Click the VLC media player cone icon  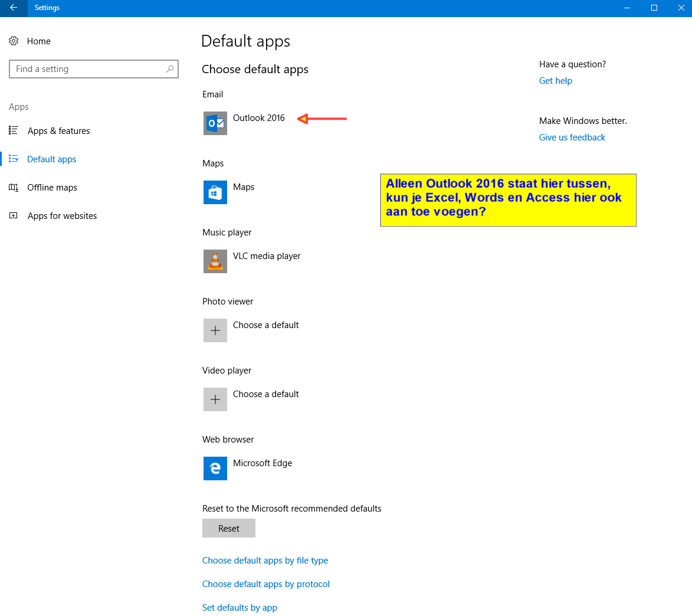click(x=215, y=261)
